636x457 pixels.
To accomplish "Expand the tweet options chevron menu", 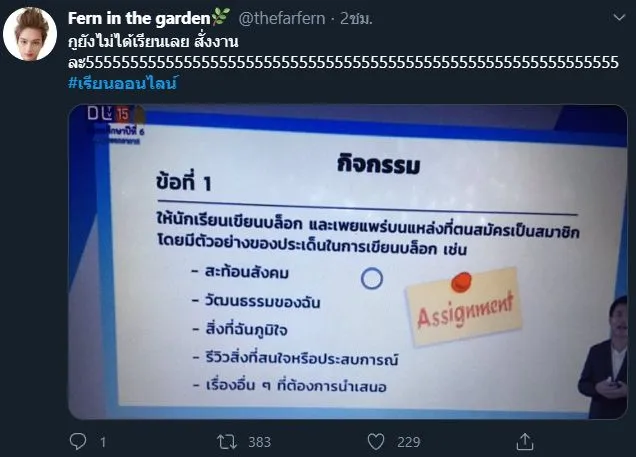I will [x=619, y=18].
